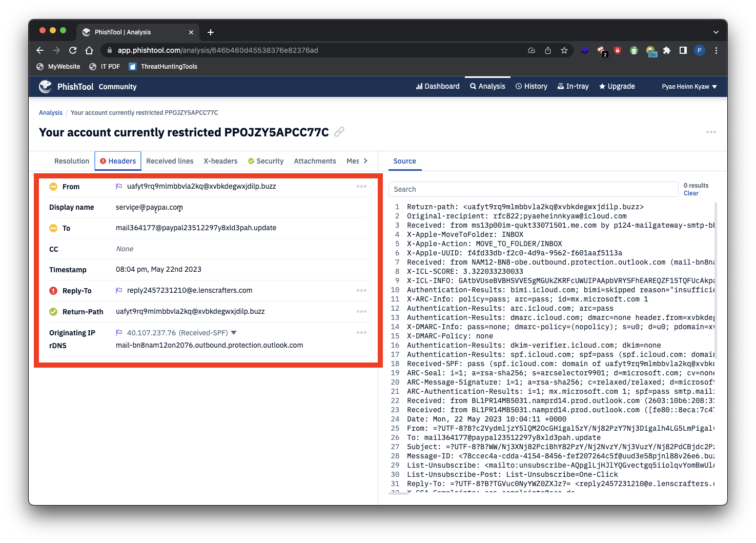
Task: Show more analysis tabs with the right chevron
Action: (365, 161)
